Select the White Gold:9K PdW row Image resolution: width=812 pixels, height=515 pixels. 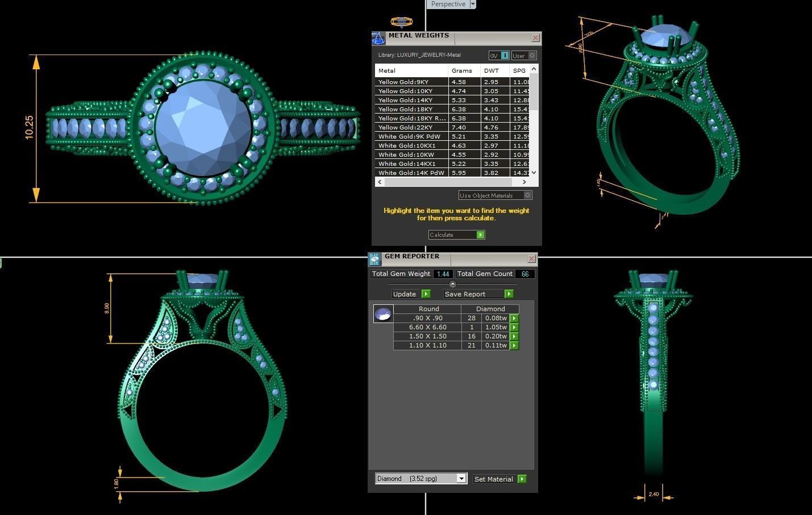click(452, 136)
